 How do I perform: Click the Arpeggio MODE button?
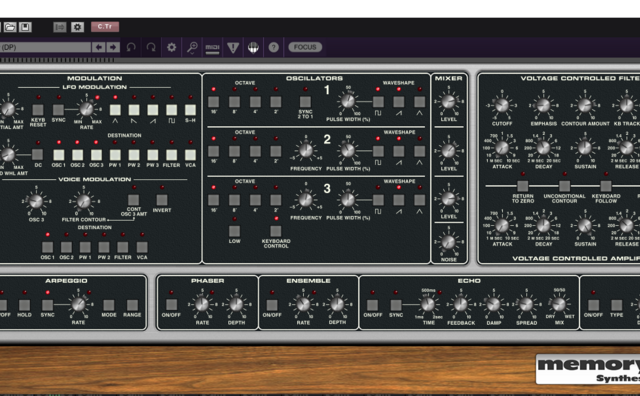click(109, 305)
